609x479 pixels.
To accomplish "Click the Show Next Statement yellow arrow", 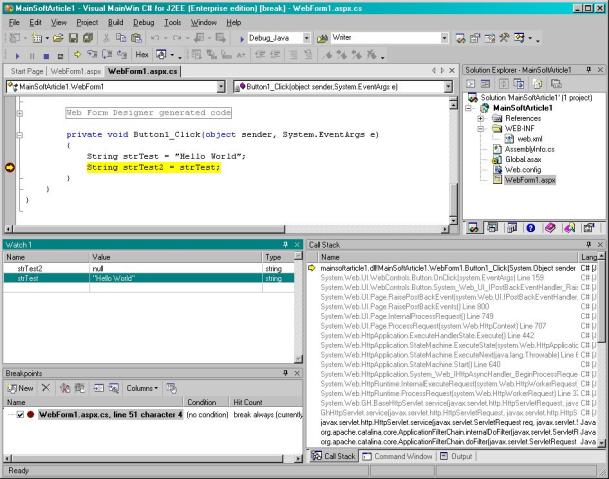I will coord(77,55).
